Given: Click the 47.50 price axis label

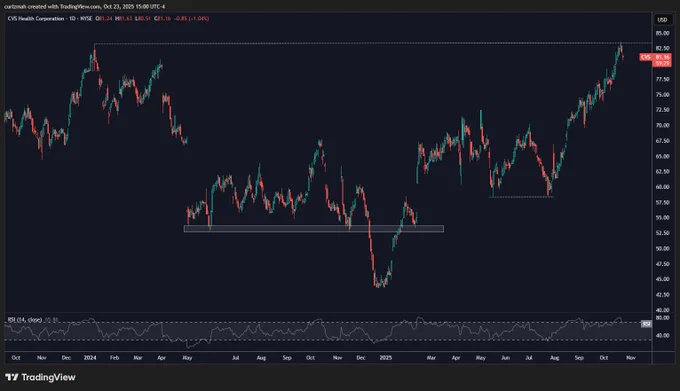Looking at the screenshot, I should [662, 264].
